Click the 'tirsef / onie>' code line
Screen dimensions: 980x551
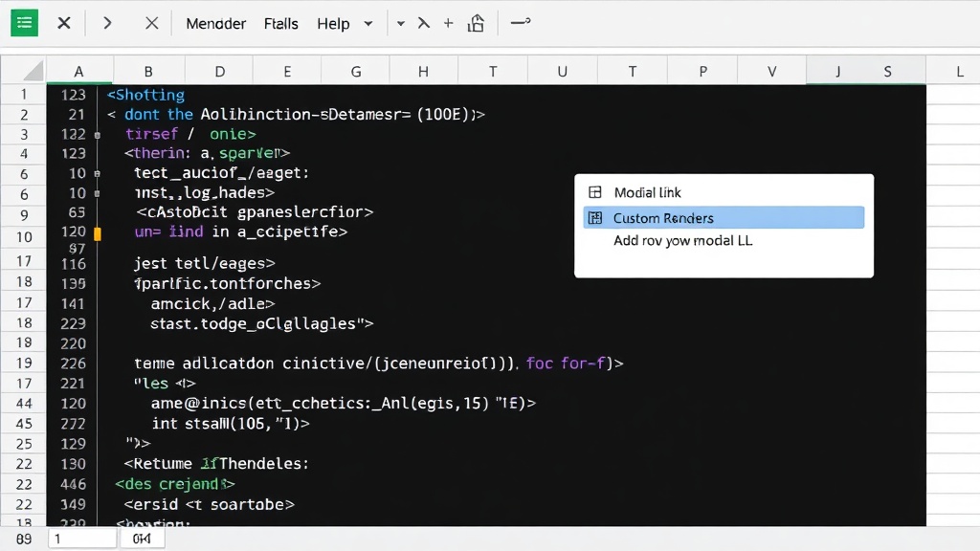click(x=190, y=134)
